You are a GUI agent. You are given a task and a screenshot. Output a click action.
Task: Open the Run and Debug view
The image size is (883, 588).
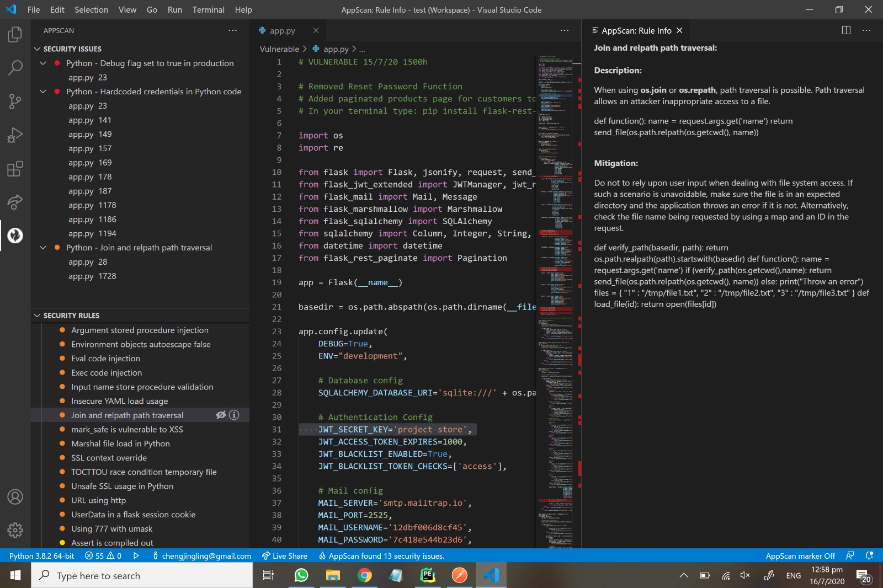tap(15, 135)
